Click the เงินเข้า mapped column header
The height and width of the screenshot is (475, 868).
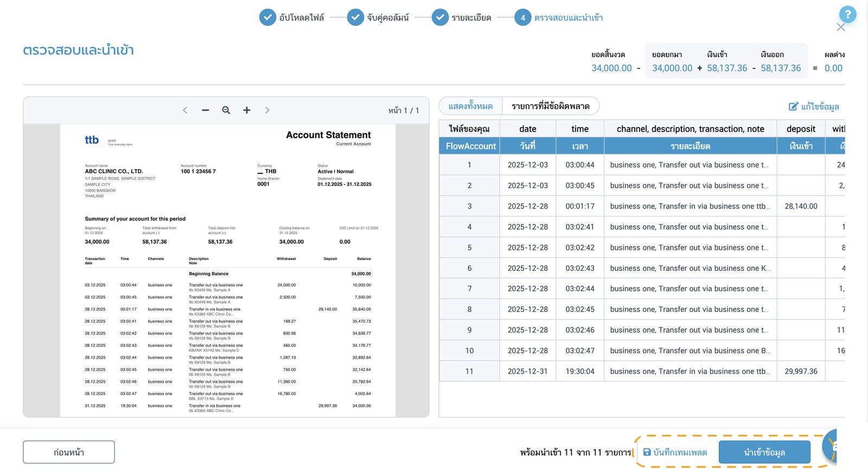tap(801, 146)
